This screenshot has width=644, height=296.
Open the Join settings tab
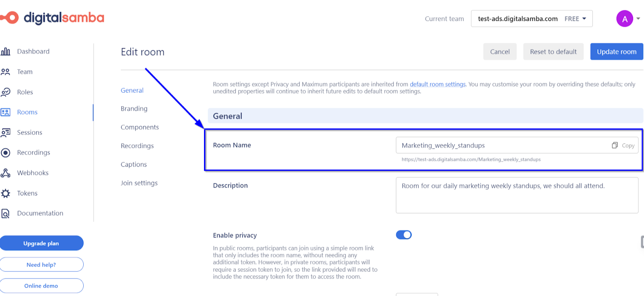[x=139, y=183]
